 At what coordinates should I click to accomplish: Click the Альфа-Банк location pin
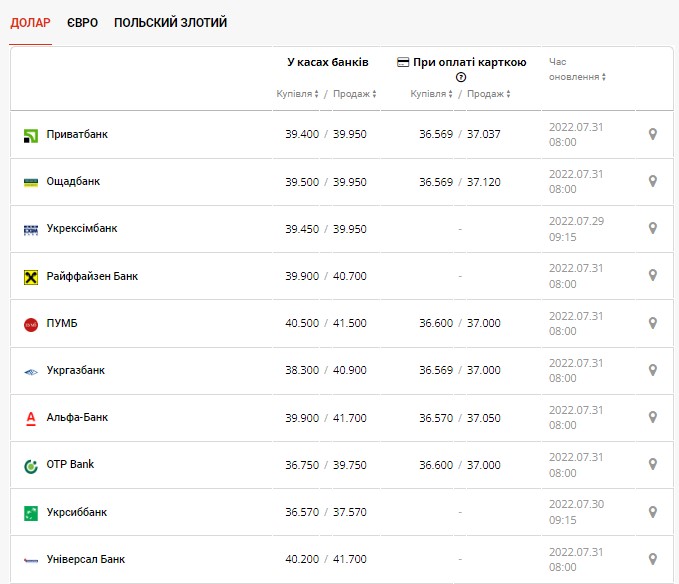[653, 417]
